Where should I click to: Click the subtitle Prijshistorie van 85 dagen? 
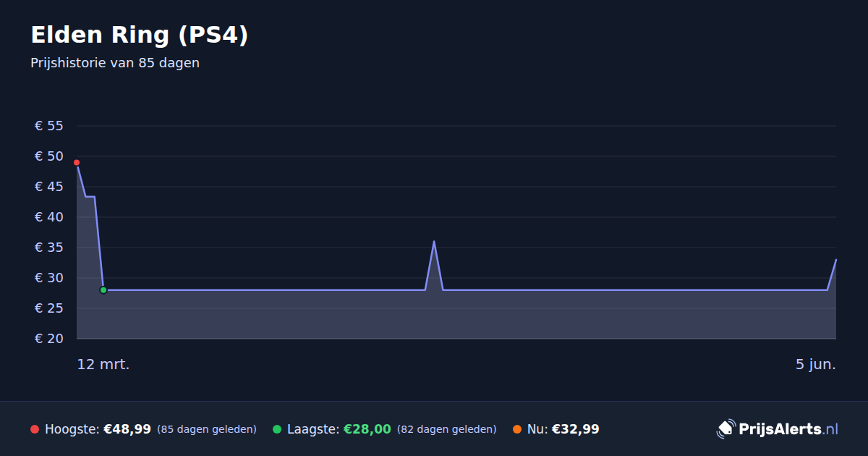click(115, 63)
